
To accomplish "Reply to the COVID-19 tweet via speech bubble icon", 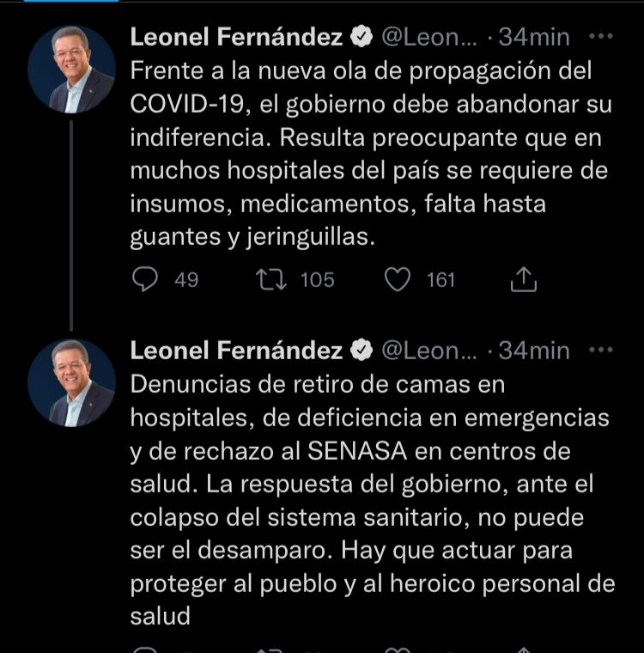I will (x=145, y=279).
